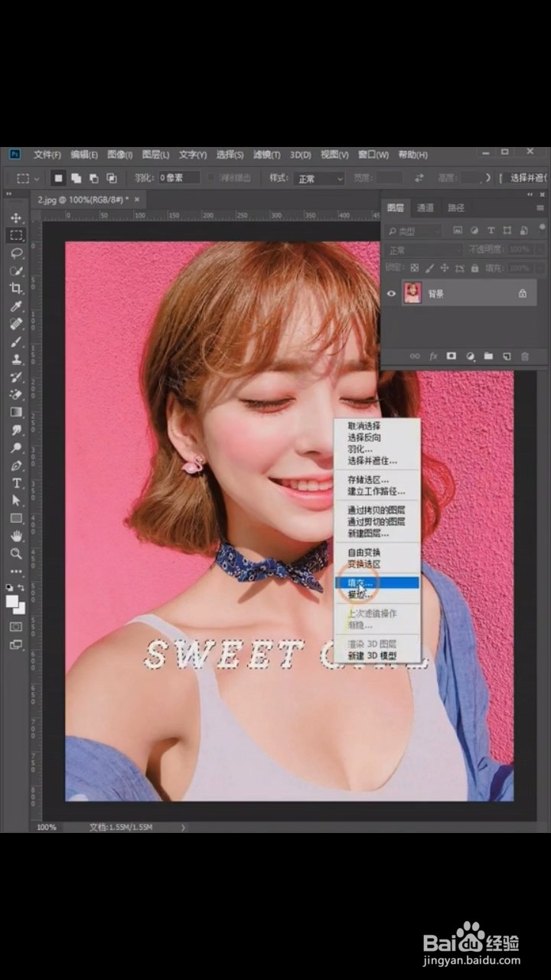Open the blend mode 正常 dropdown in Layers
This screenshot has width=551, height=980.
pyautogui.click(x=424, y=250)
